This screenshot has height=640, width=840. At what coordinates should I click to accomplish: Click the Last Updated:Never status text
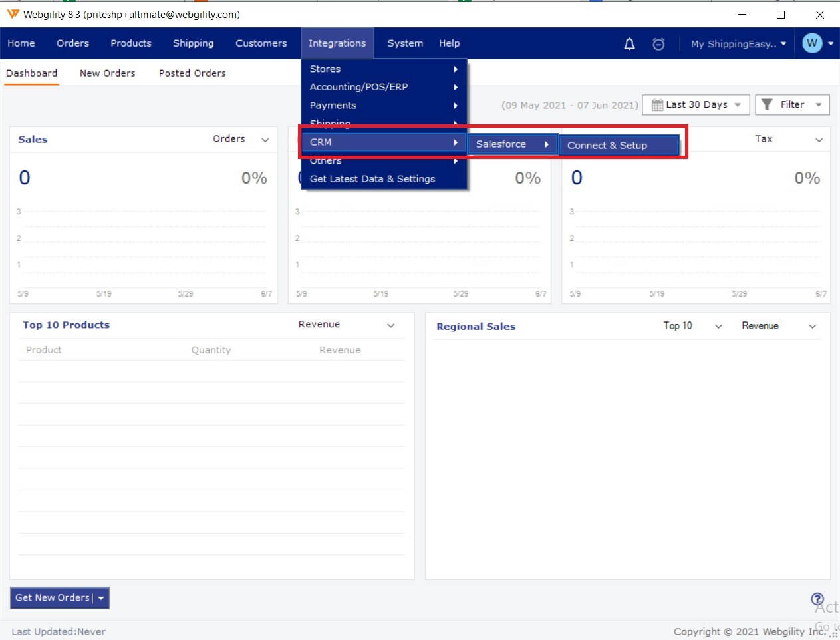(x=59, y=632)
